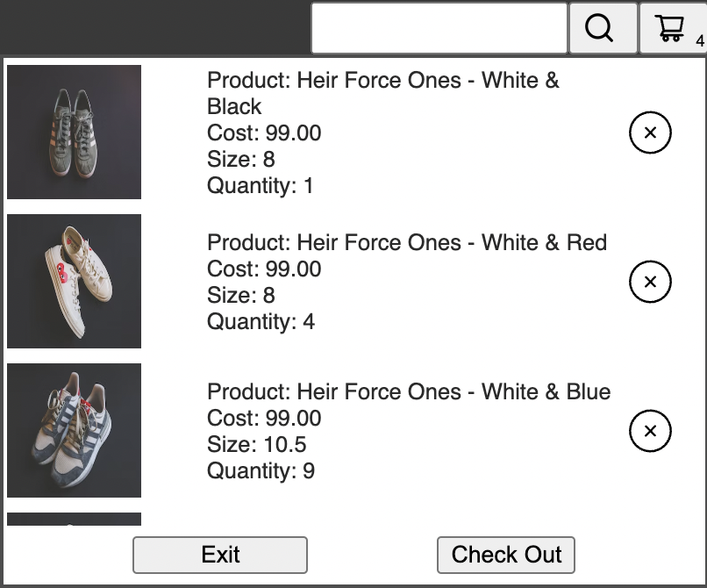Open the White & Blue sneakers thumbnail
Viewport: 707px width, 588px height.
(74, 430)
